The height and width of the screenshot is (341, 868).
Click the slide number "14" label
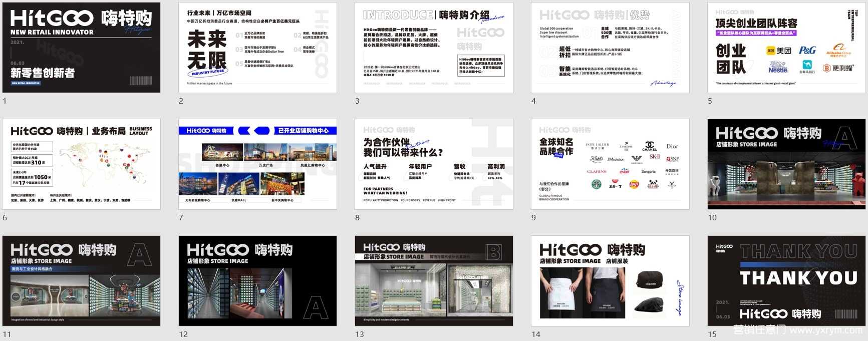(x=536, y=334)
